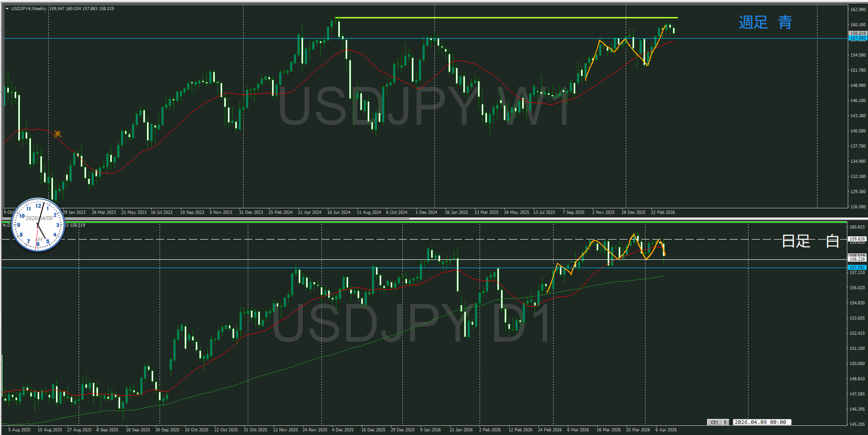Viewport: 868px width, 435px height.
Task: Click the analog clock widget
Action: click(x=38, y=225)
